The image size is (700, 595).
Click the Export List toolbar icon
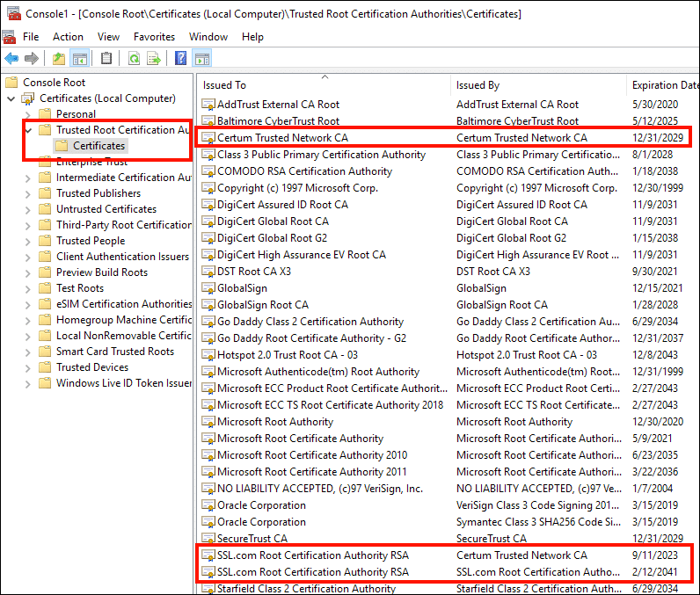click(154, 59)
